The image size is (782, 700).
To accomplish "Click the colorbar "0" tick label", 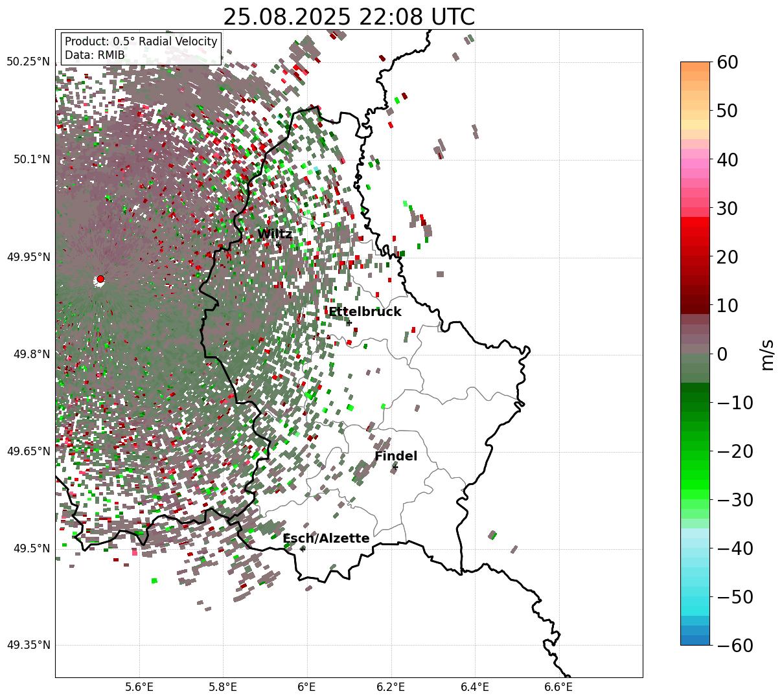I will pos(722,354).
